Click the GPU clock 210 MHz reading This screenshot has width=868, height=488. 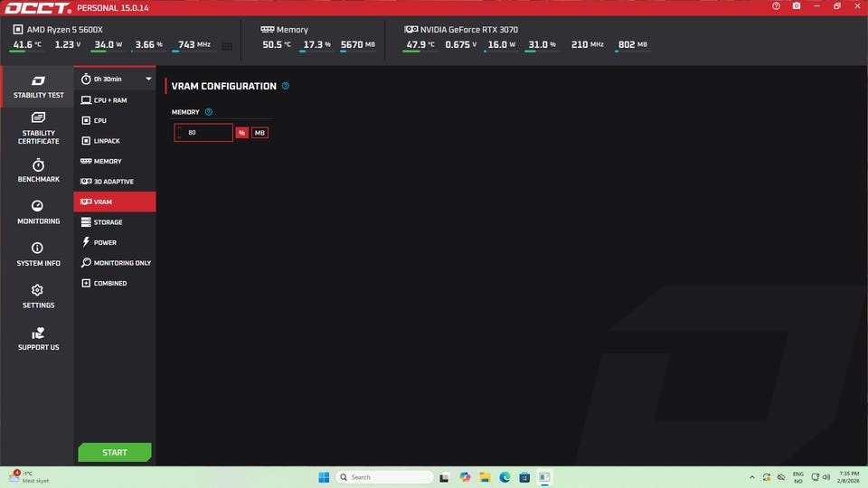pos(588,45)
